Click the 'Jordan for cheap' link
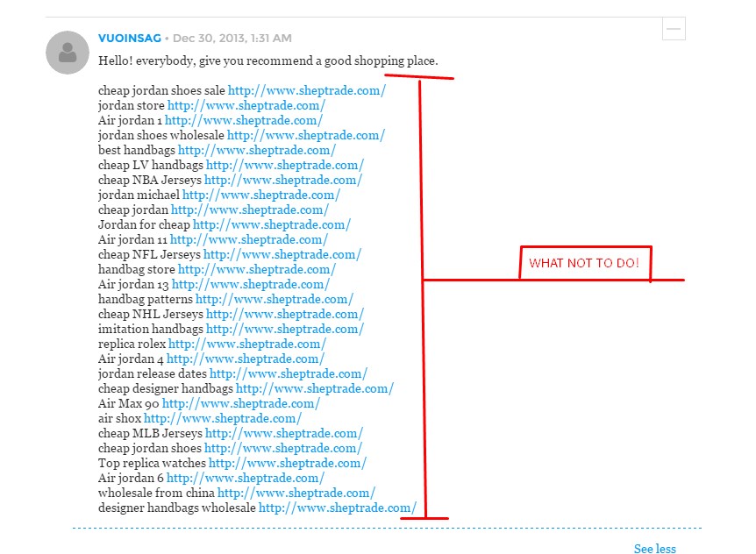The height and width of the screenshot is (554, 756). tap(272, 225)
